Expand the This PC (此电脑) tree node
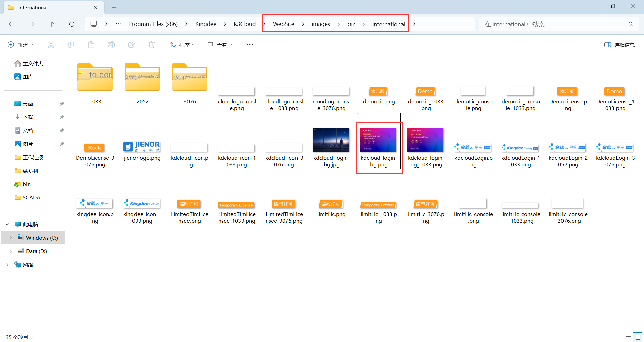Viewport: 644px width, 342px height. coord(7,224)
